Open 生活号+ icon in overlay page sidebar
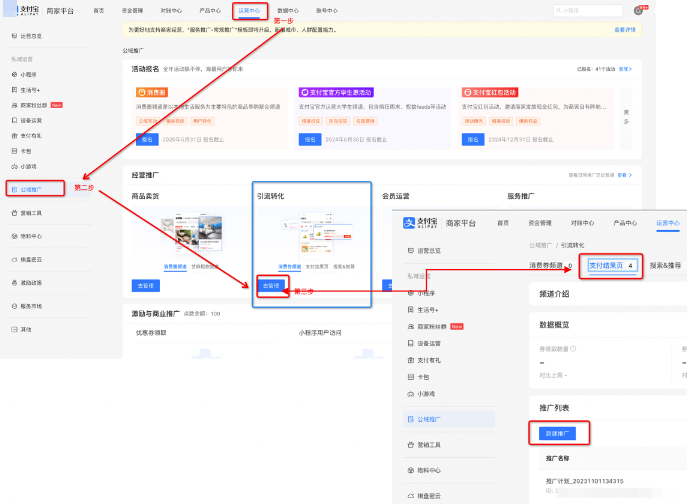Viewport: 687px width, 504px height. (x=411, y=309)
